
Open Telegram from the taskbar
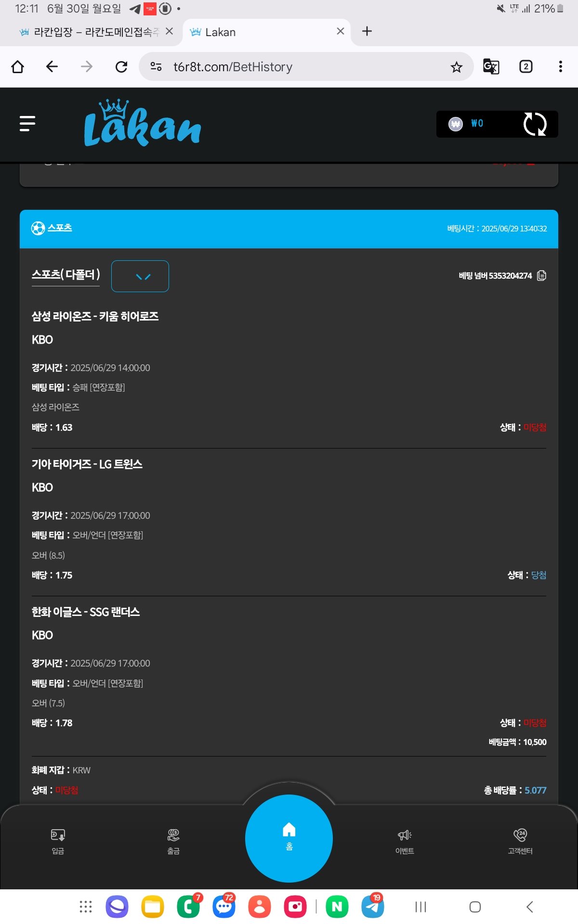pyautogui.click(x=373, y=907)
